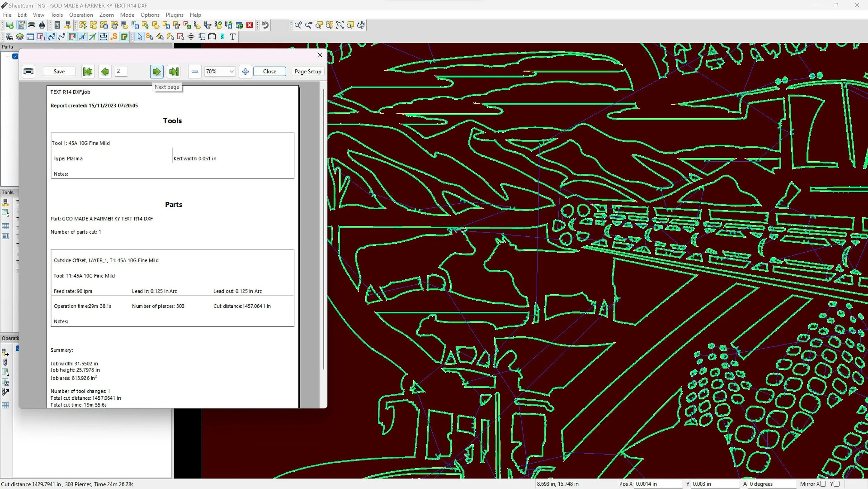Click the Undo arrow icon
The height and width of the screenshot is (489, 868).
265,25
